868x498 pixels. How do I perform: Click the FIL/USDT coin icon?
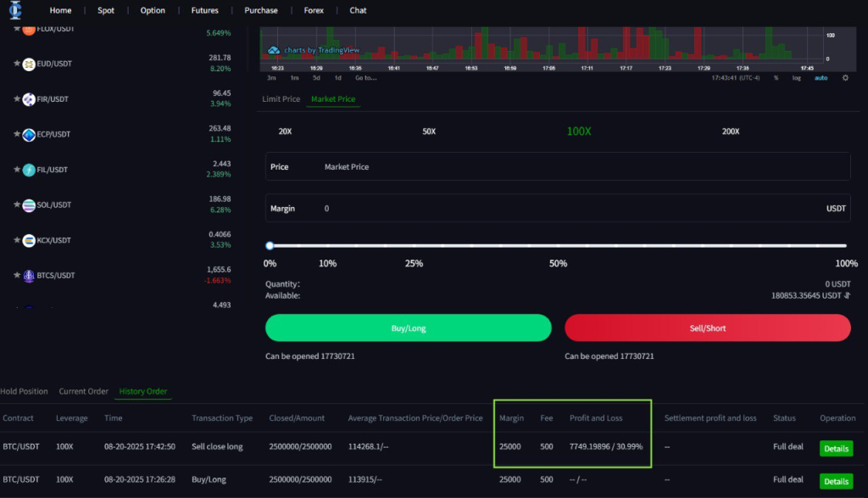tap(29, 170)
